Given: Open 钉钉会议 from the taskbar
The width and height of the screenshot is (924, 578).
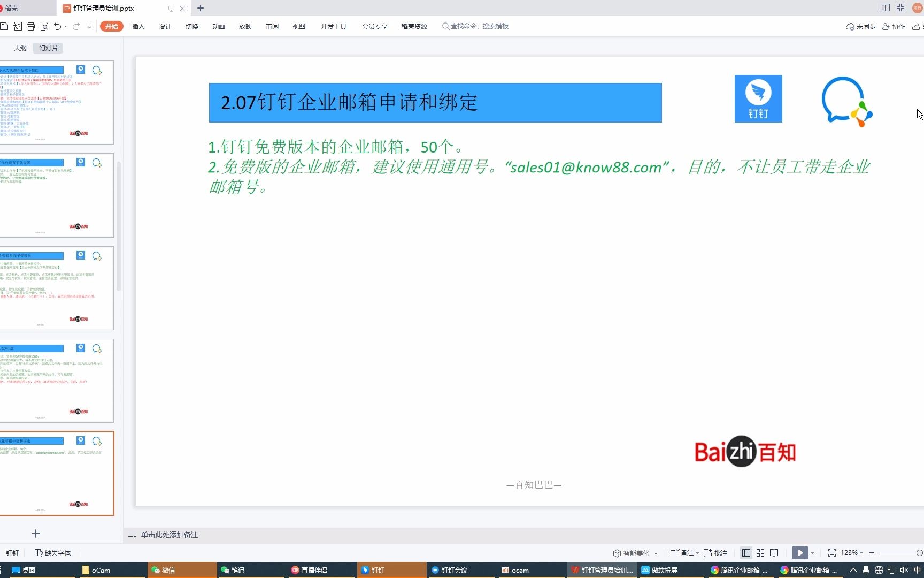Looking at the screenshot, I should [x=455, y=570].
